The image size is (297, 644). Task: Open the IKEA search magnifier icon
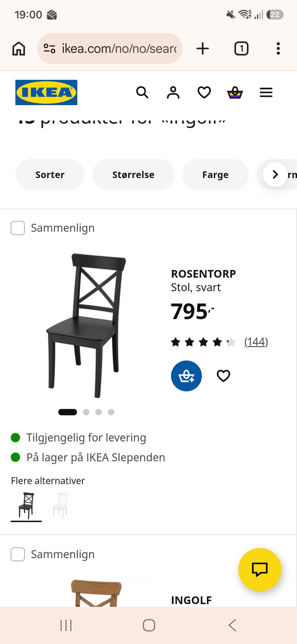[142, 92]
